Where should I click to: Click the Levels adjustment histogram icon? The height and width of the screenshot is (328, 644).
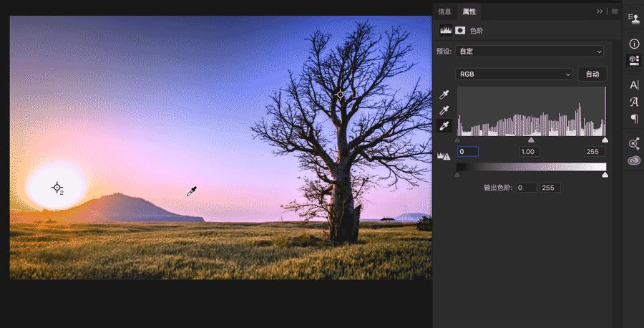(x=446, y=30)
